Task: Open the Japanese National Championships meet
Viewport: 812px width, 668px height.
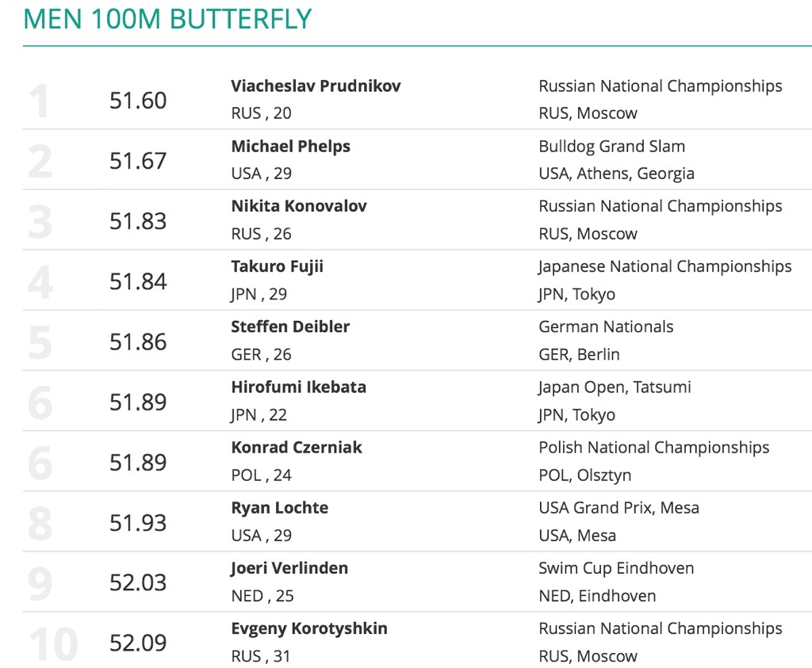Action: 665,266
